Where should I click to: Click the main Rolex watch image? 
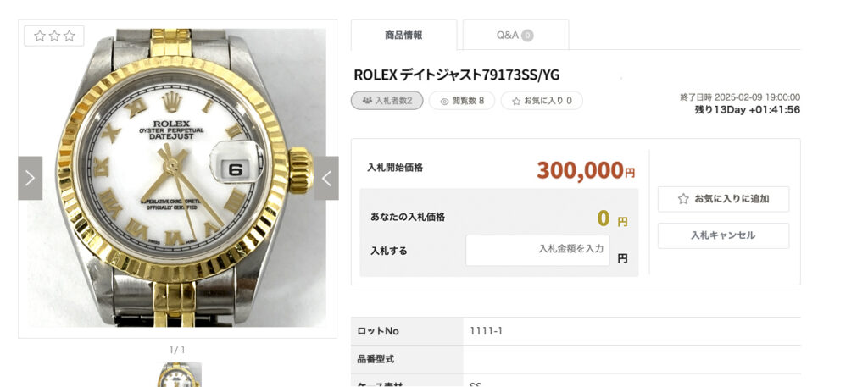177,178
